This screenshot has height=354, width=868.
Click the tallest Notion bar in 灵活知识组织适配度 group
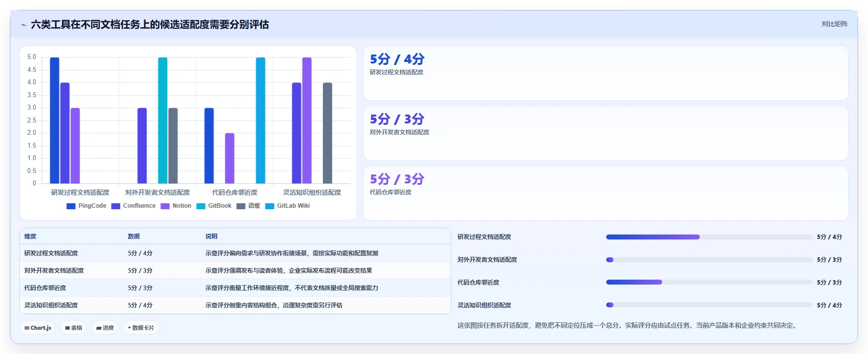coord(307,120)
